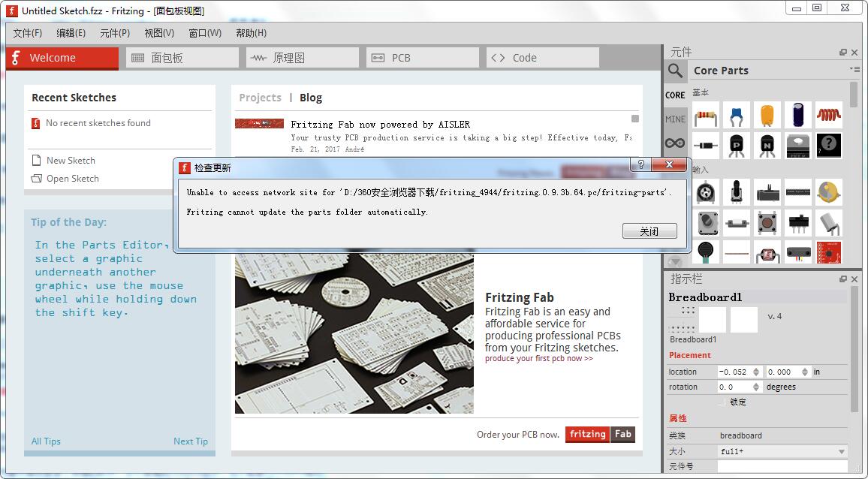Select the round yellow and grey input part
The image size is (868, 479).
click(x=829, y=192)
